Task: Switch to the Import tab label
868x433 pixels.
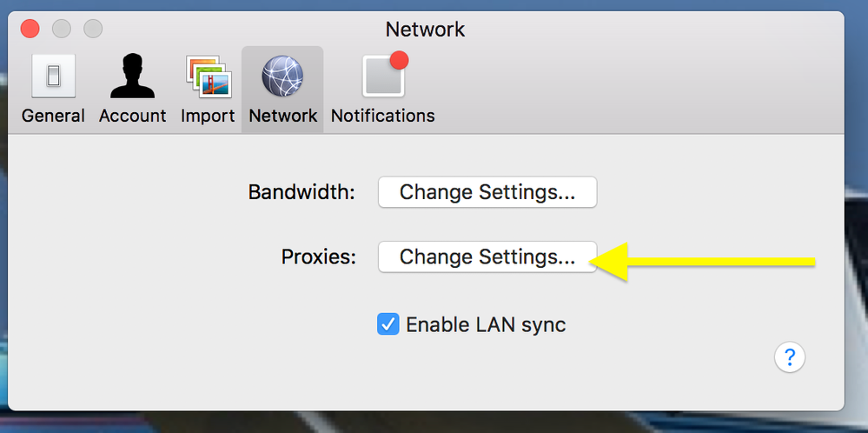Action: (x=208, y=116)
